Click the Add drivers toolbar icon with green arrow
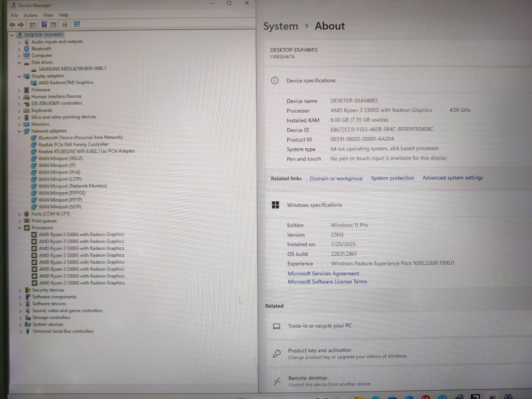The width and height of the screenshot is (532, 399). coord(65,24)
